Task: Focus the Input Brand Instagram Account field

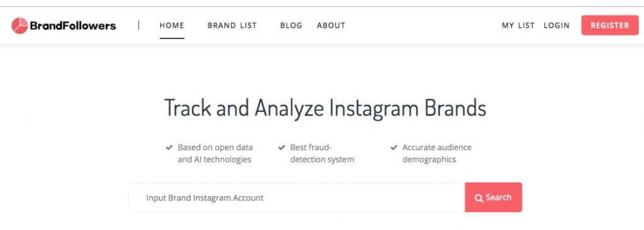Action: (297, 197)
